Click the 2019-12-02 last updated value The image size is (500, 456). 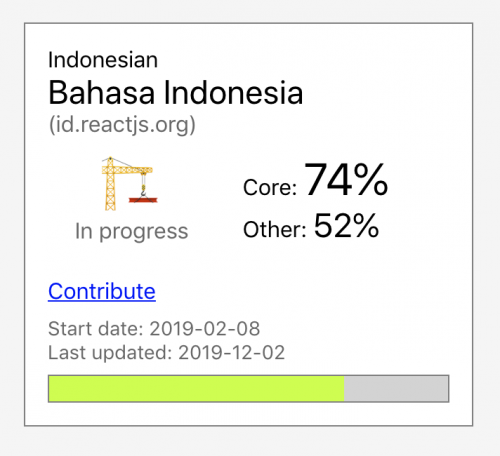(232, 352)
